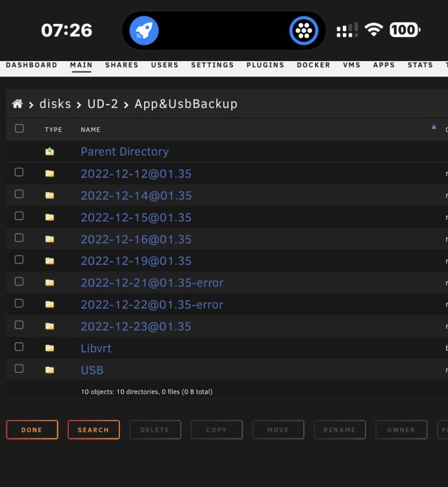Click the Move button
The image size is (448, 487).
(278, 430)
